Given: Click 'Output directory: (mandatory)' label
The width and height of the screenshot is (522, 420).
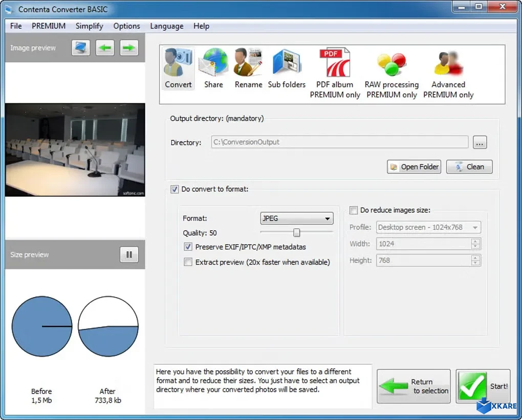Looking at the screenshot, I should [x=216, y=119].
